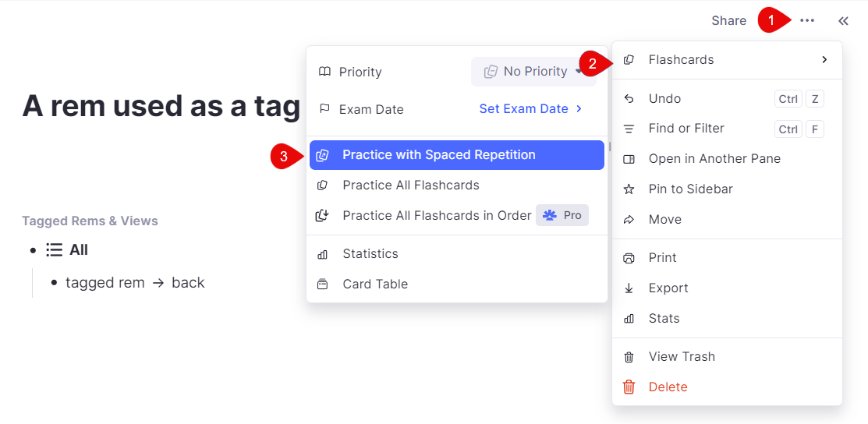
Task: Click the Pin to Sidebar star icon
Action: click(x=629, y=189)
